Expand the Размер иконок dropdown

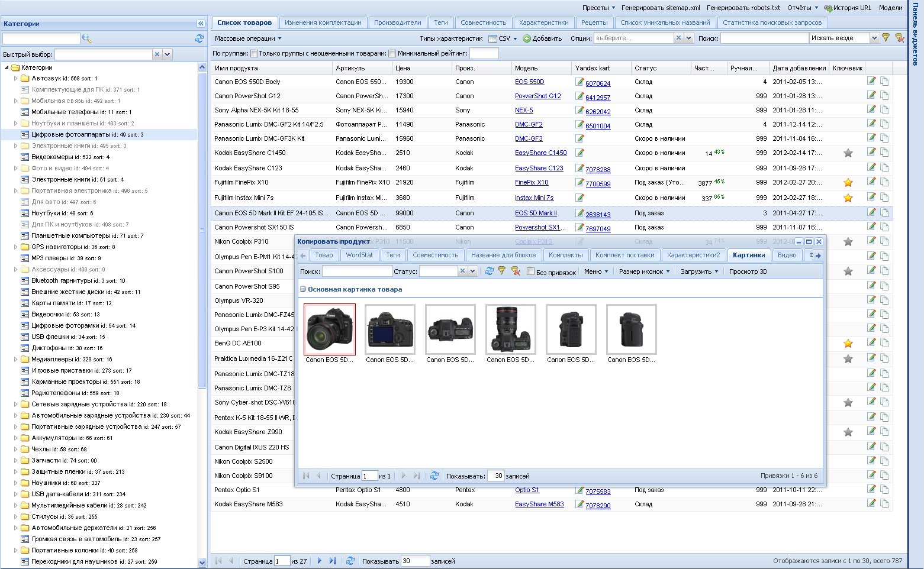[644, 271]
